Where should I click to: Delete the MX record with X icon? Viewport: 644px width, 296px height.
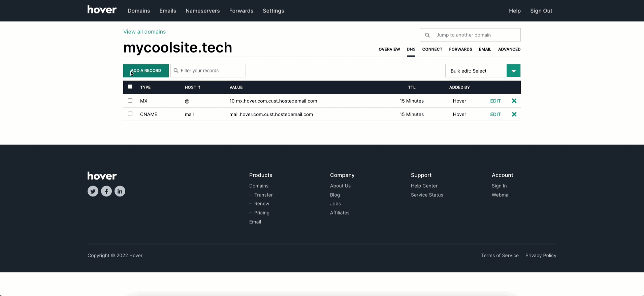pyautogui.click(x=514, y=101)
